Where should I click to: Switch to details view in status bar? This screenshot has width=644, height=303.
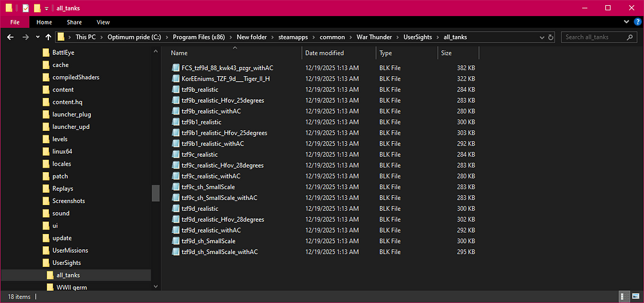click(x=623, y=296)
